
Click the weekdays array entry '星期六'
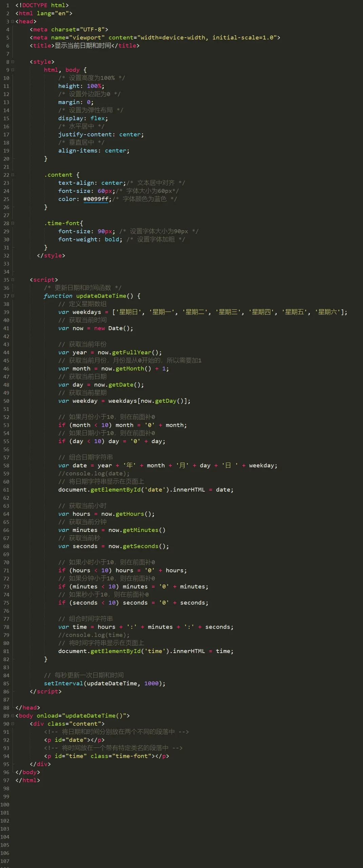pos(328,312)
